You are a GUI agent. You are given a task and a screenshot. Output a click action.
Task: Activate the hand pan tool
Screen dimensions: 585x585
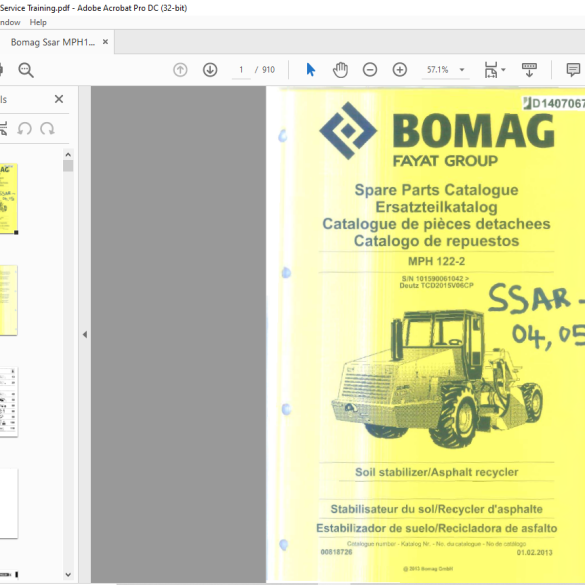(x=340, y=70)
